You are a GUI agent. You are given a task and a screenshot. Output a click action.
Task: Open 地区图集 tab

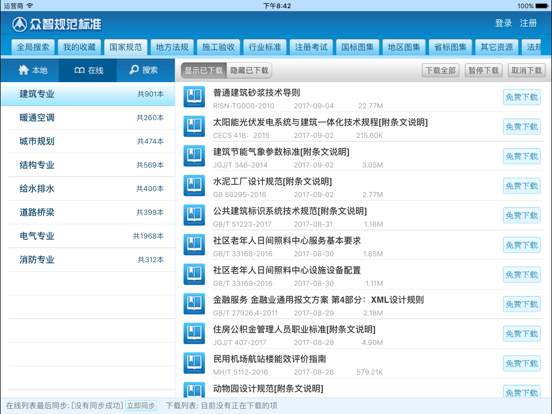point(404,47)
